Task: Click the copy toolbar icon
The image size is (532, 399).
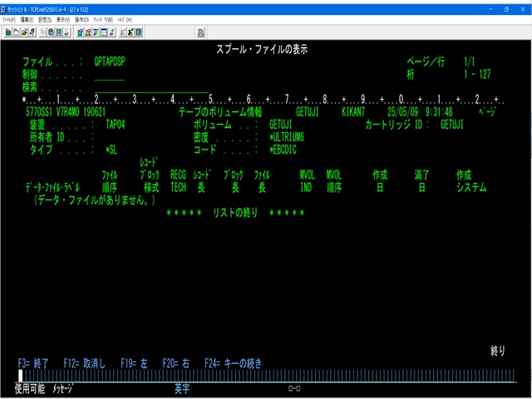Action: pos(42,32)
